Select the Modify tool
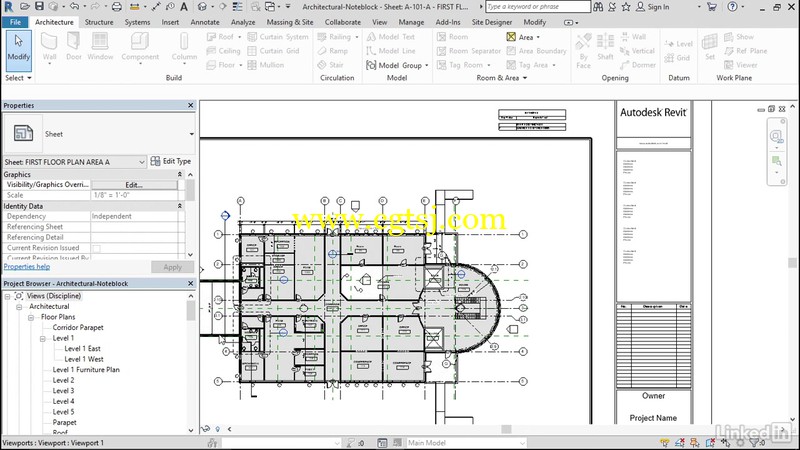Image resolution: width=800 pixels, height=450 pixels. (19, 50)
